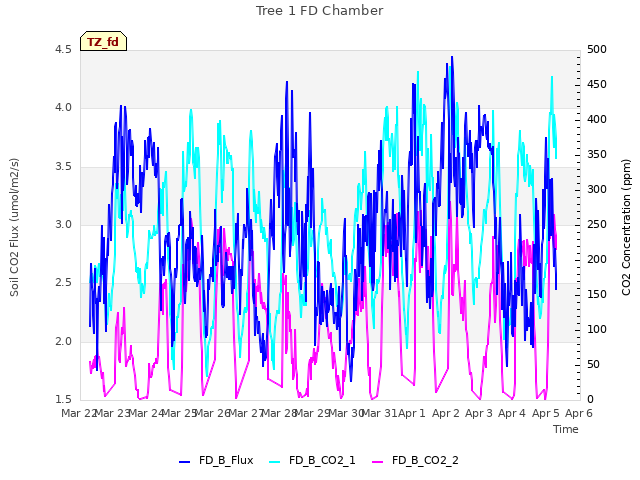
Task: Click the cyan CO2_1 peak near Apr 5
Action: coord(552,77)
